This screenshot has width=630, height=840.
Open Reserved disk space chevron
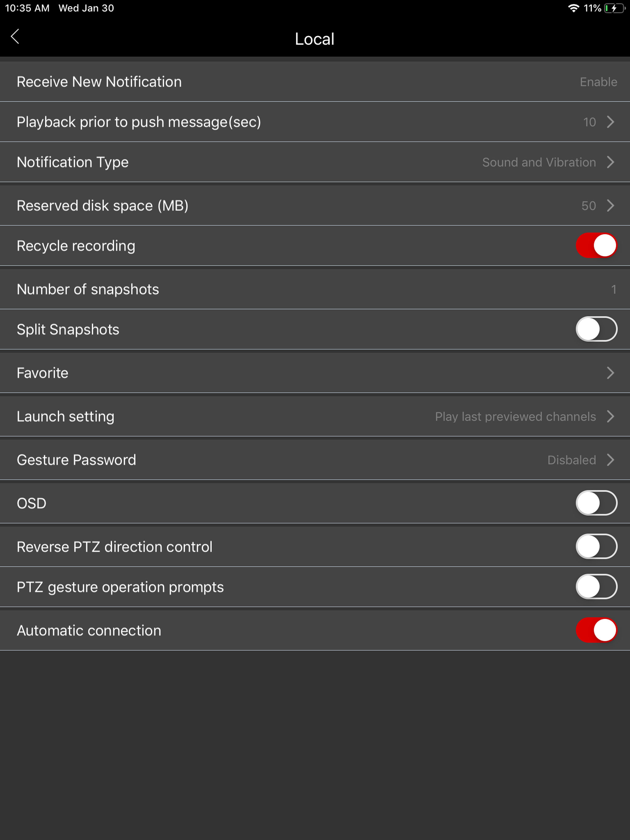pos(610,205)
